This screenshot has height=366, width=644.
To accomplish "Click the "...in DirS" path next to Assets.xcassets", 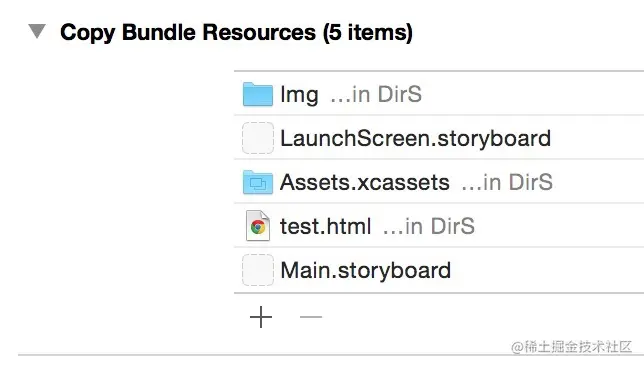I will click(x=507, y=182).
